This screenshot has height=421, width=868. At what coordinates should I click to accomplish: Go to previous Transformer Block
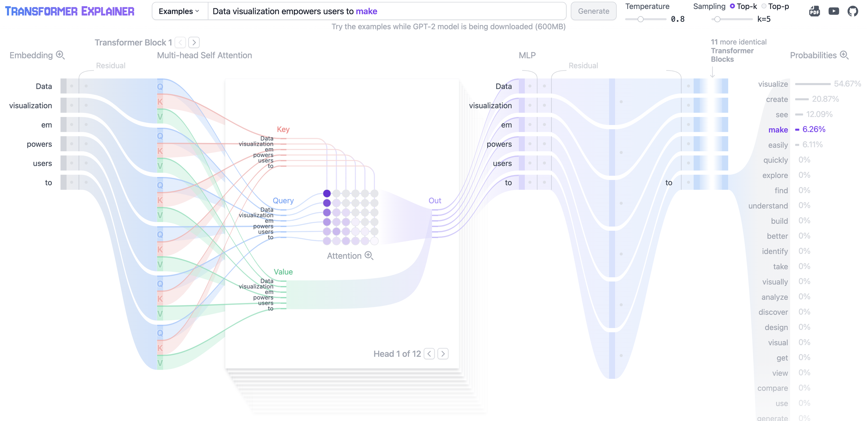click(180, 42)
